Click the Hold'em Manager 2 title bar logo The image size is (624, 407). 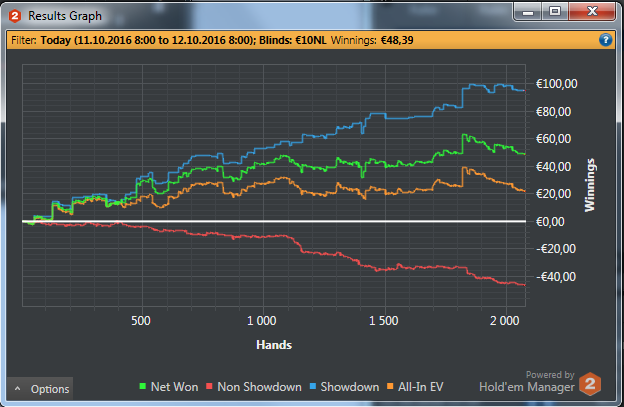pos(15,16)
